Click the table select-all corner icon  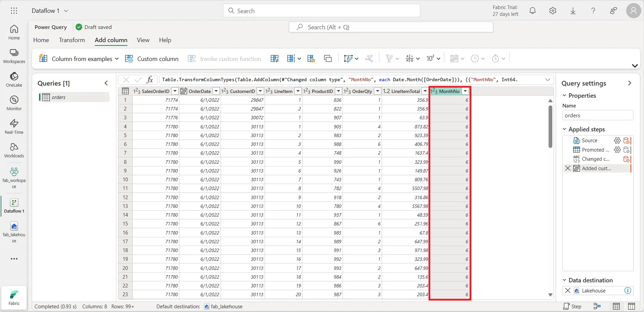pos(125,91)
